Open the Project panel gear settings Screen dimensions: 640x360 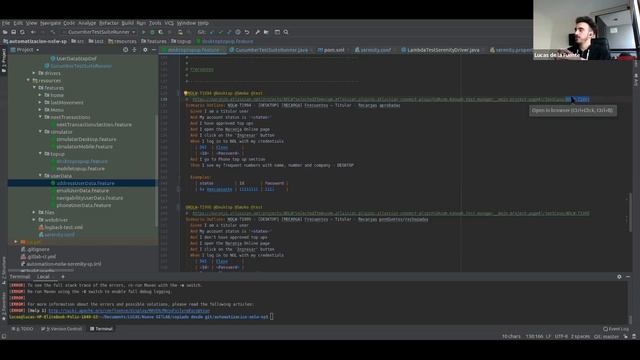click(x=145, y=50)
